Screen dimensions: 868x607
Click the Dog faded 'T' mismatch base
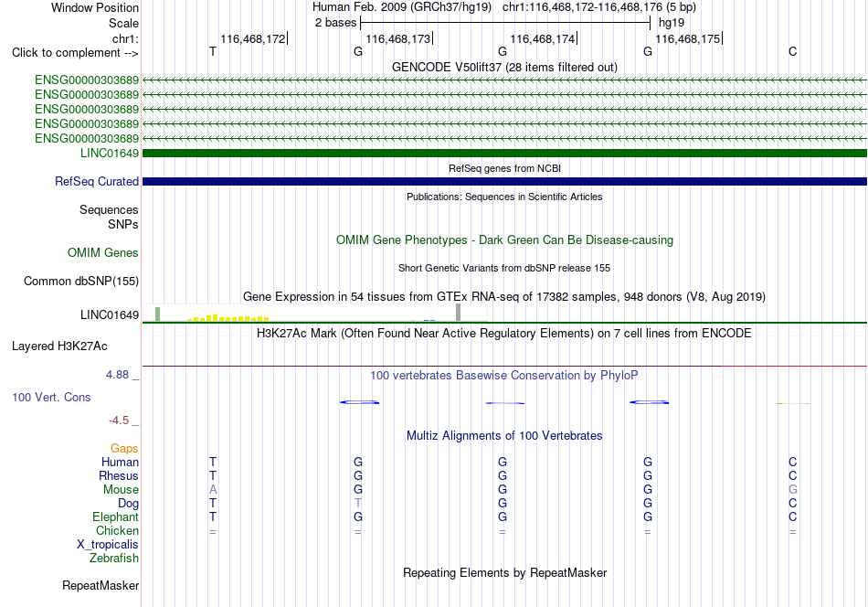(x=358, y=504)
